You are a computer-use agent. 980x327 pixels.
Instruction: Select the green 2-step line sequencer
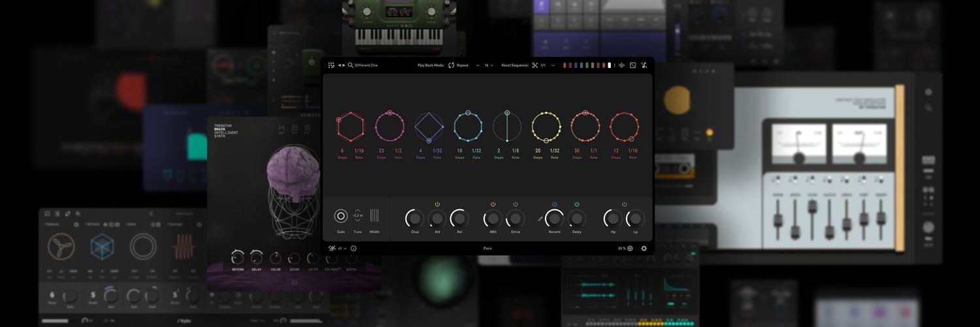pyautogui.click(x=507, y=126)
